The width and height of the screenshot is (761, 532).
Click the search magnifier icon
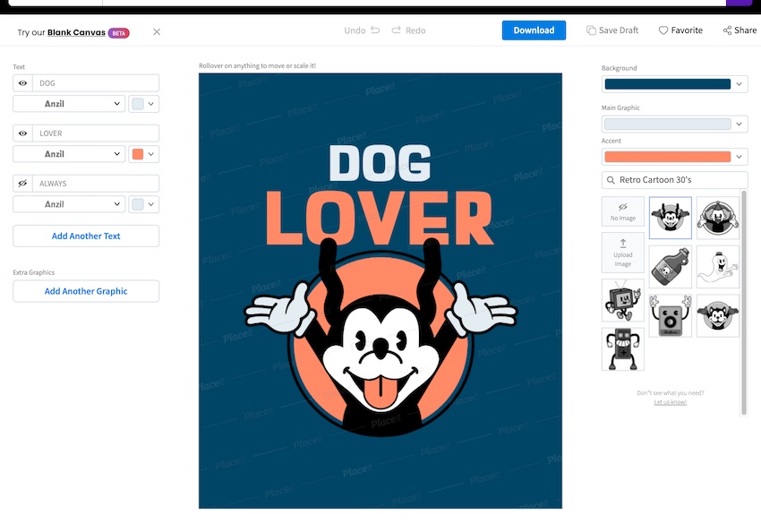pos(611,180)
